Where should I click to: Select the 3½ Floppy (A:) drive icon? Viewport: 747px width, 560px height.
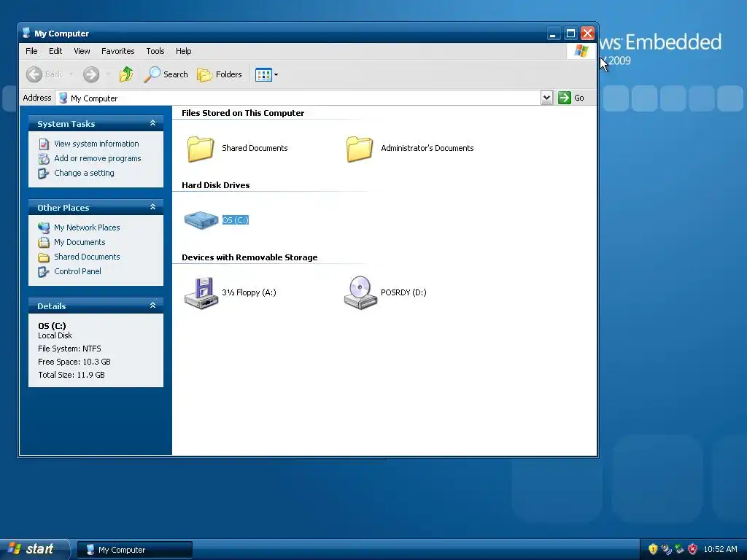pyautogui.click(x=201, y=293)
